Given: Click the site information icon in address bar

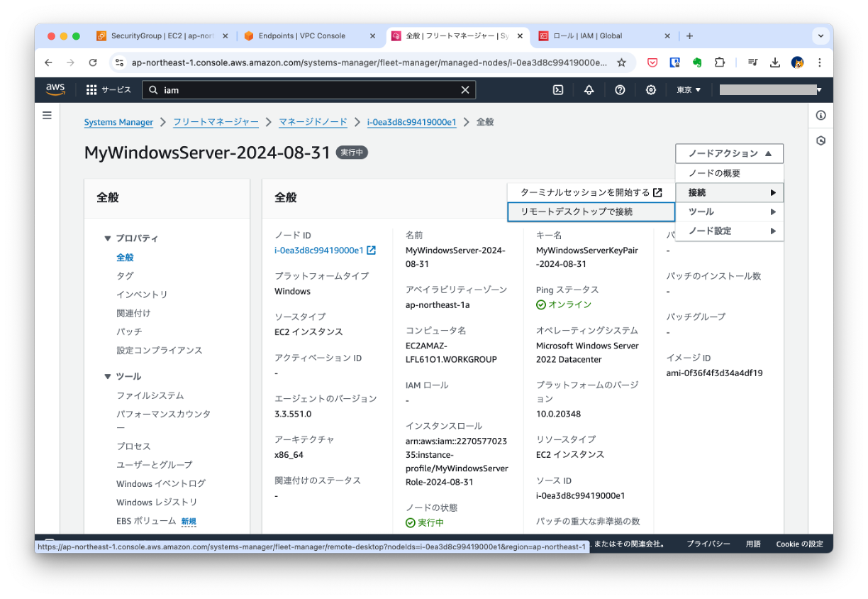Looking at the screenshot, I should [x=120, y=62].
